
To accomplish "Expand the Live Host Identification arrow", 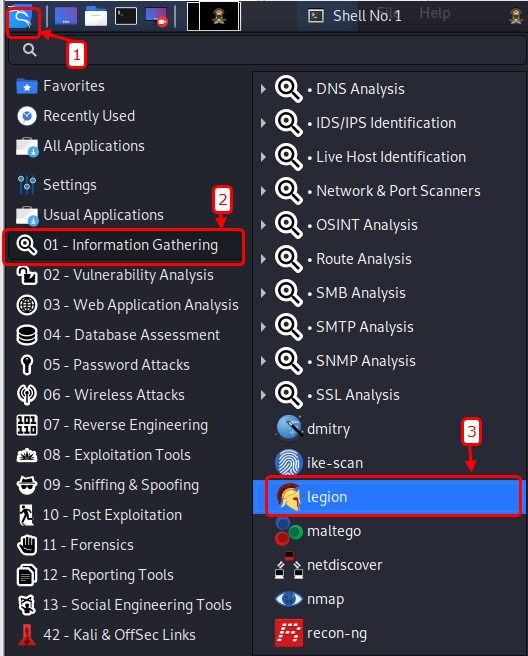I will pyautogui.click(x=263, y=157).
